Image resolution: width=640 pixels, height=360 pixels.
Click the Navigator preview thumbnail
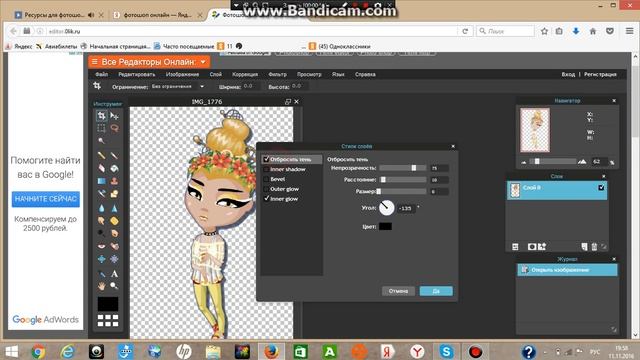click(x=535, y=130)
